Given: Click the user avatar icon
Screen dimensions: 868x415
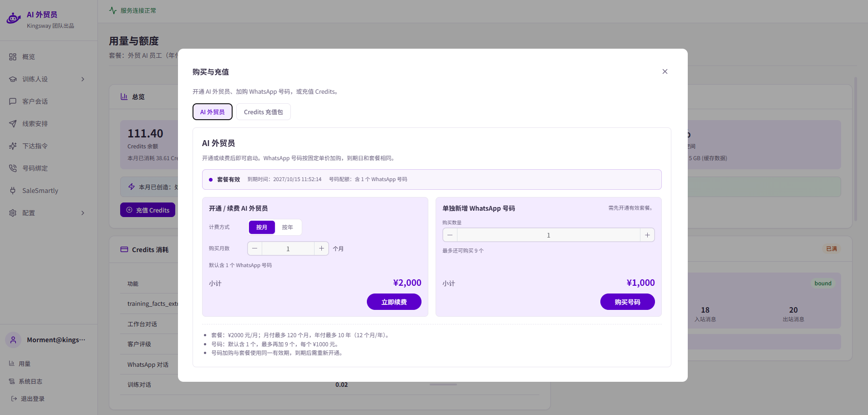Looking at the screenshot, I should (x=13, y=340).
